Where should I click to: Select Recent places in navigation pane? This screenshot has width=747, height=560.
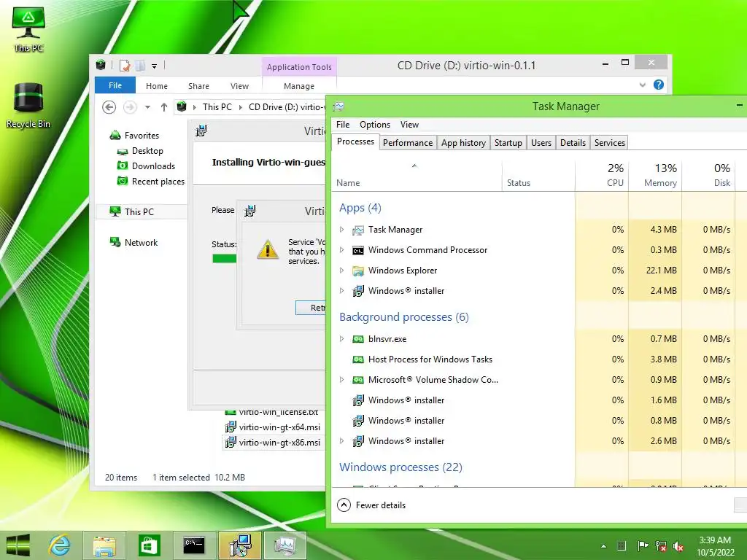tap(158, 182)
